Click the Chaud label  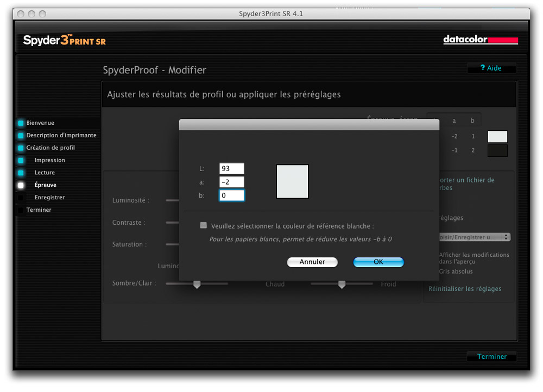click(x=275, y=284)
